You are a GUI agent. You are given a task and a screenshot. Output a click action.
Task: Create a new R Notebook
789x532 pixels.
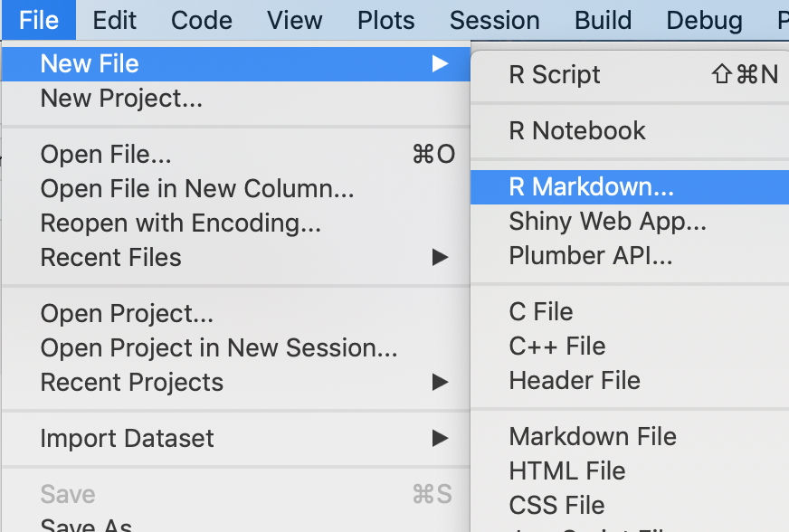pyautogui.click(x=577, y=131)
